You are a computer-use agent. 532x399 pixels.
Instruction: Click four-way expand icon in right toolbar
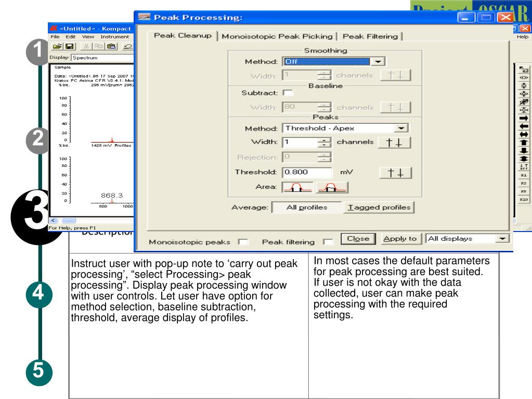coord(524,94)
